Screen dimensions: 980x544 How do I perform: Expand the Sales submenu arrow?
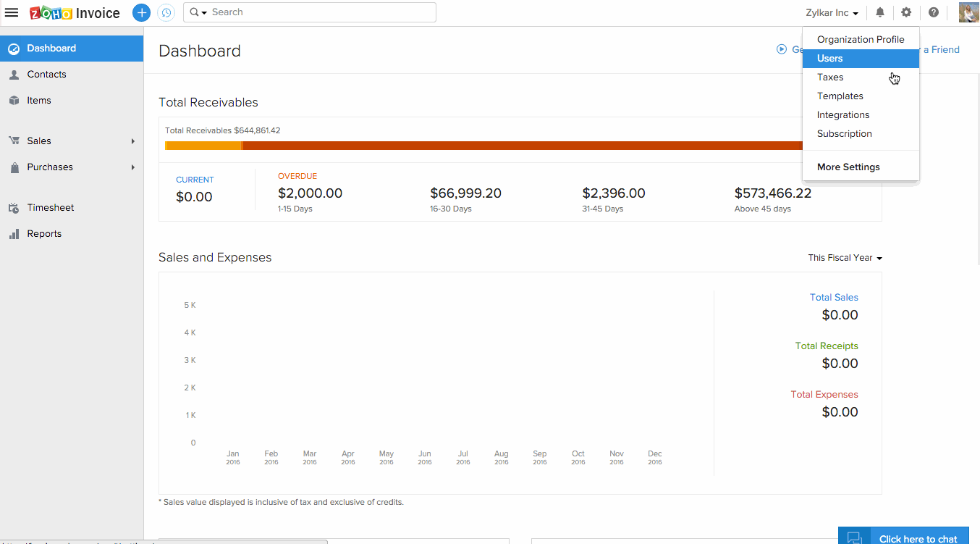(x=133, y=141)
